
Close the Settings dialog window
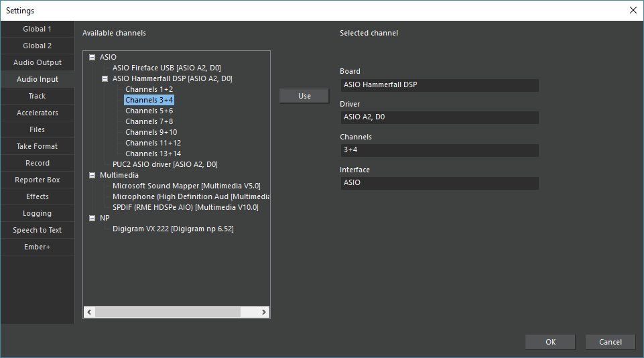[633, 10]
